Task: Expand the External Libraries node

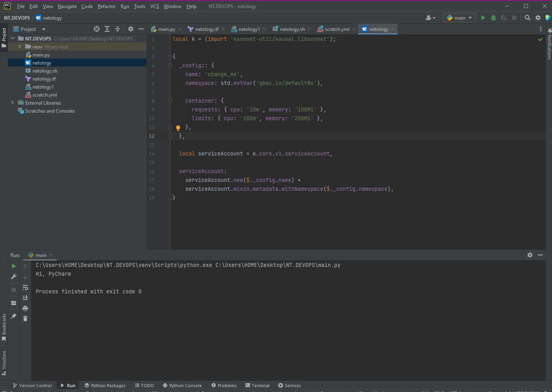Action: coord(12,103)
